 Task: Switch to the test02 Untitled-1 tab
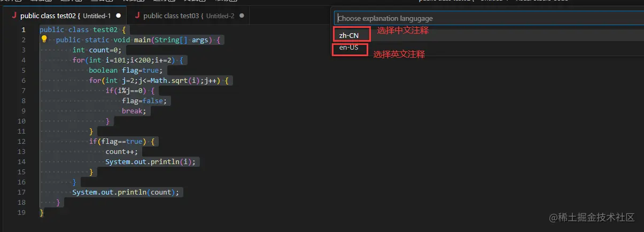(66, 16)
